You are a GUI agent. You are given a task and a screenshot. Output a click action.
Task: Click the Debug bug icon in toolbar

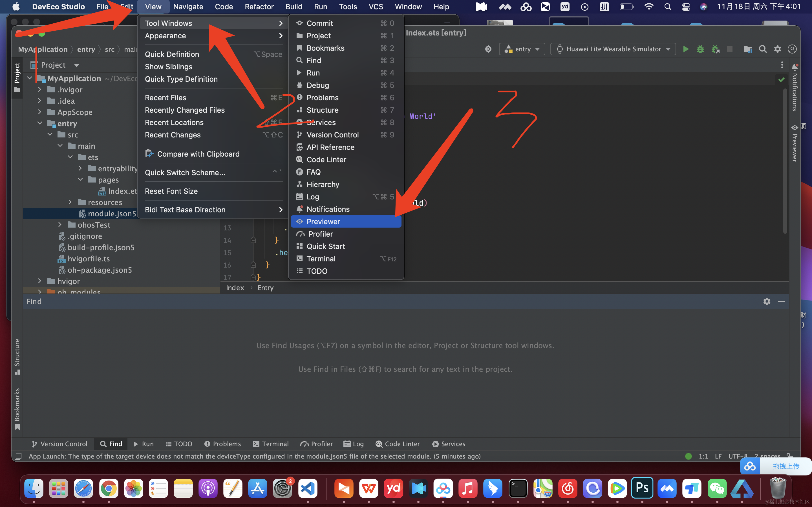(x=700, y=49)
